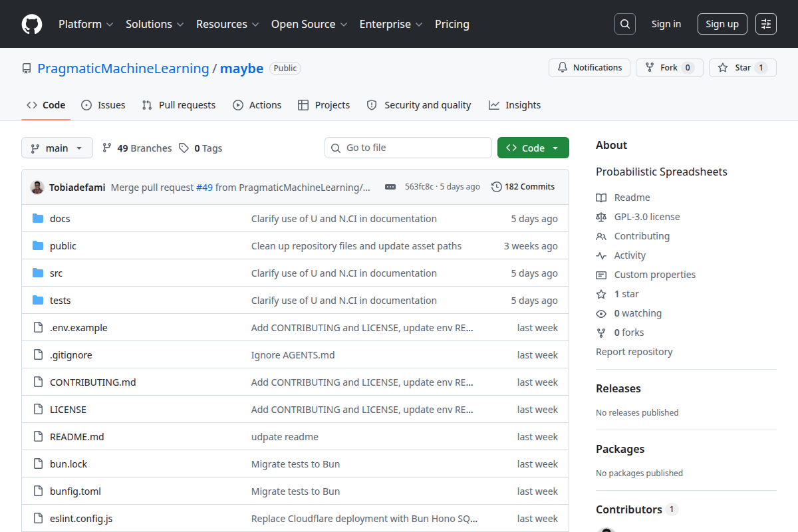Star the repository
Image resolution: width=798 pixels, height=532 pixels.
(x=742, y=68)
